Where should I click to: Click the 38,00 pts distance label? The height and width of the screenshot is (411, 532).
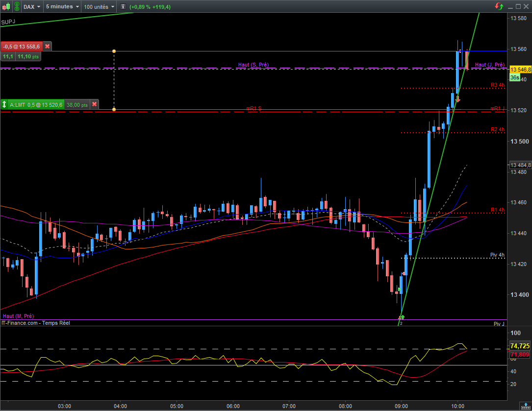click(x=77, y=104)
